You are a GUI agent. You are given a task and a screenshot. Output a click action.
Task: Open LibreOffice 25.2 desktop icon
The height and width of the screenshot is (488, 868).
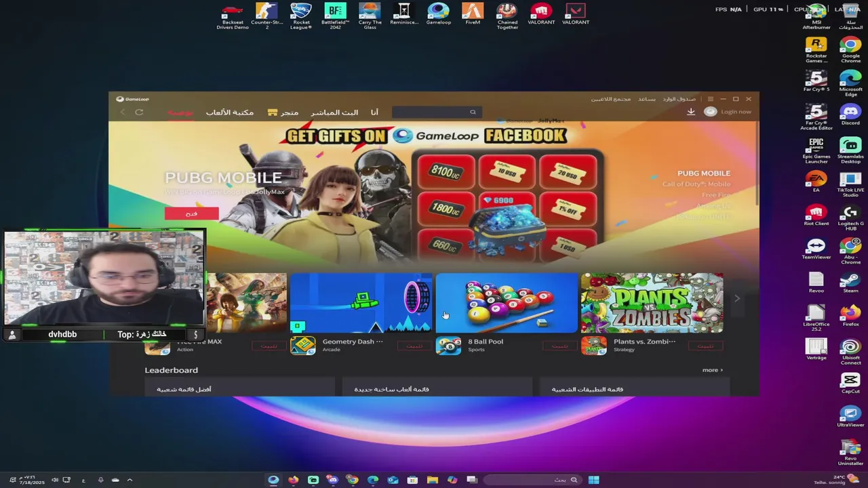[x=816, y=319]
